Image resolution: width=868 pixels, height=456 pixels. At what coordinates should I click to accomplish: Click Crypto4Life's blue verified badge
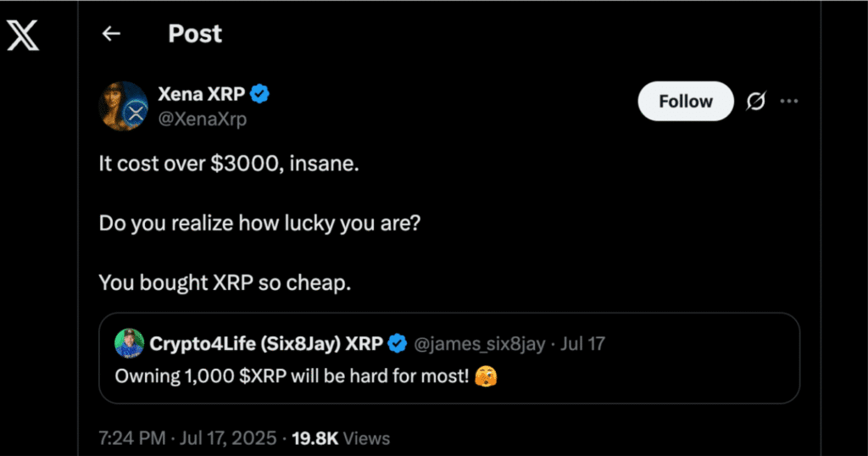pos(398,344)
